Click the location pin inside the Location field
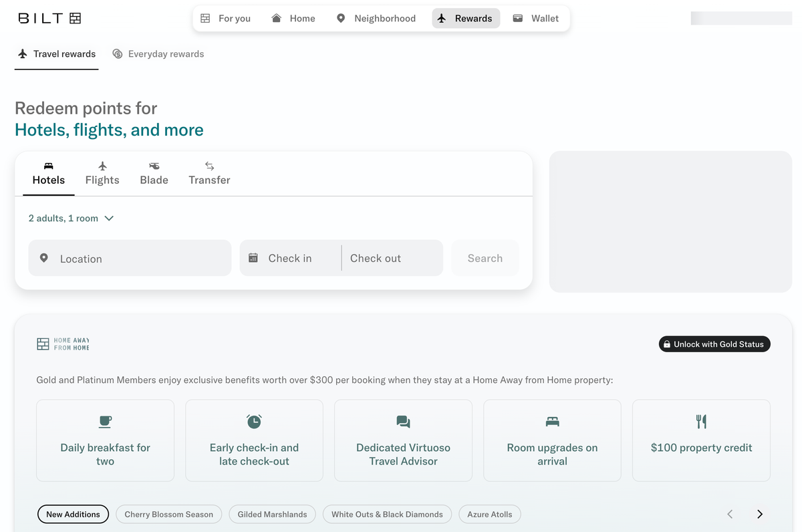 pyautogui.click(x=42, y=258)
